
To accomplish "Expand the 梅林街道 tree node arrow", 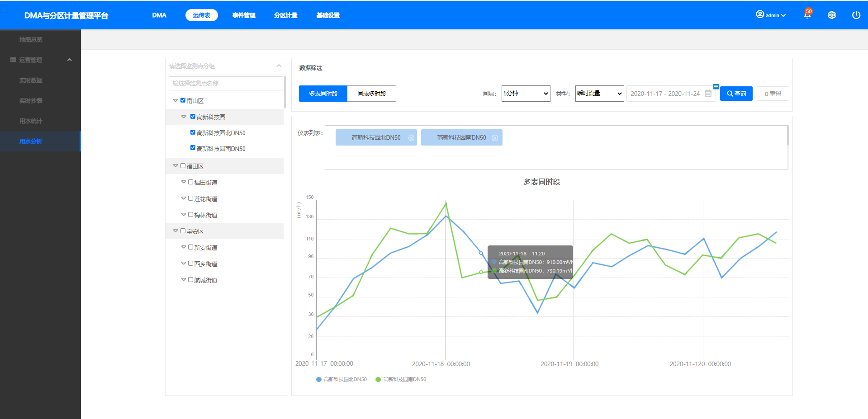I will (184, 215).
